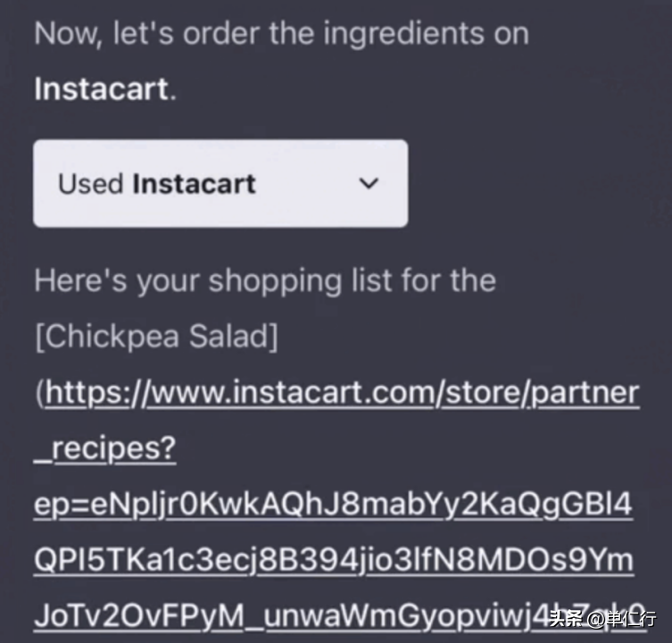672x643 pixels.
Task: Click the @单仁行 watermark handle
Action: point(621,619)
